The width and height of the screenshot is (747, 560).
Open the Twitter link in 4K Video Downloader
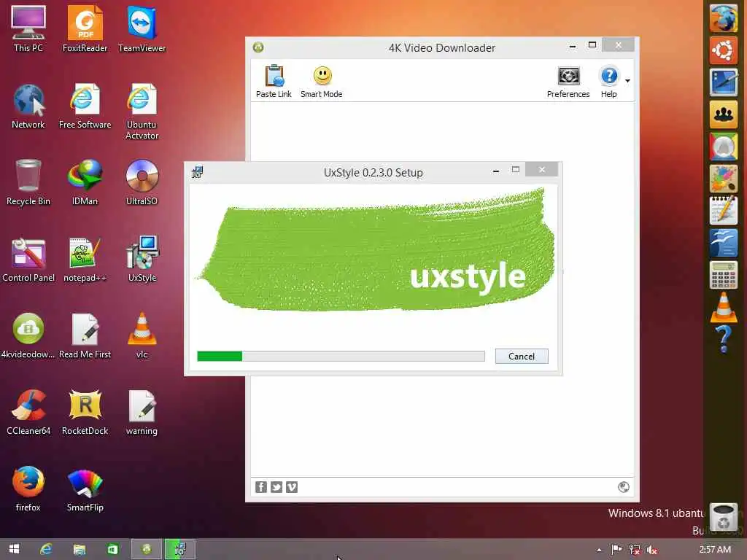pyautogui.click(x=276, y=486)
